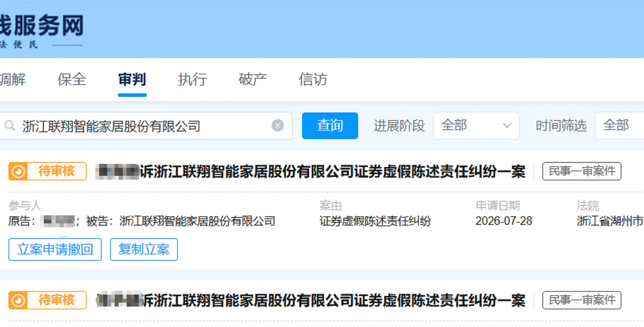This screenshot has width=644, height=327.
Task: Open the second case title link
Action: click(311, 301)
